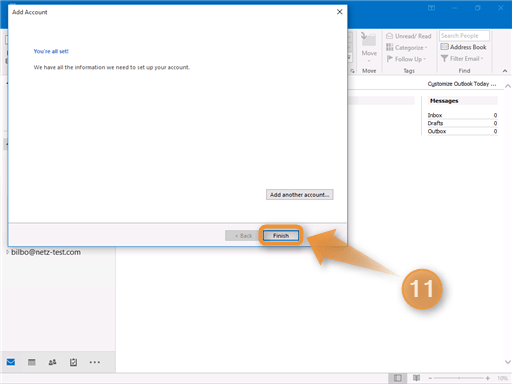This screenshot has height=384, width=512.
Task: Click the Filter Email funnel icon
Action: pyautogui.click(x=444, y=59)
